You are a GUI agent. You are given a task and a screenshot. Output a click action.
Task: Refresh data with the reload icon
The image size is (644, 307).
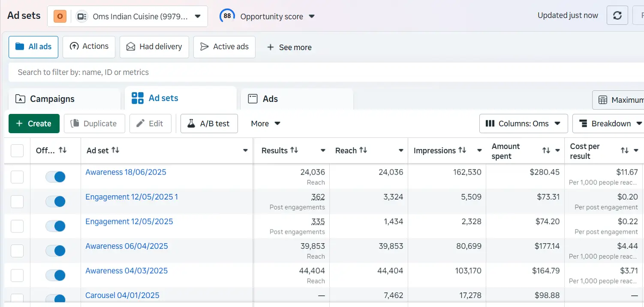[617, 15]
